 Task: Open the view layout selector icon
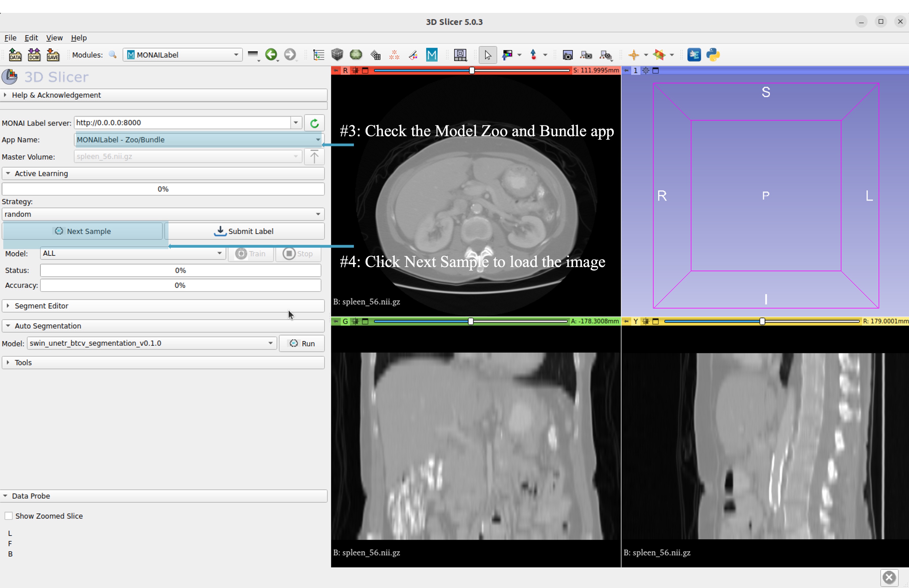pyautogui.click(x=460, y=55)
